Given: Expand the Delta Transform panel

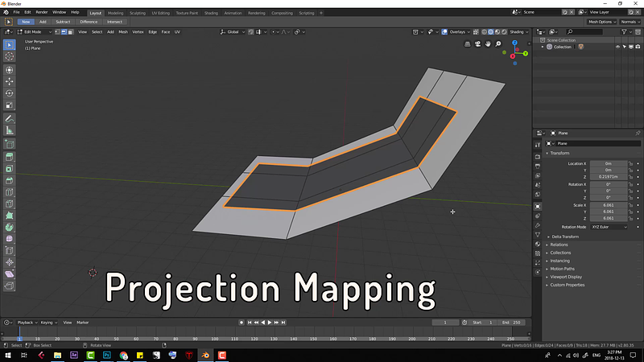Looking at the screenshot, I should pyautogui.click(x=565, y=237).
